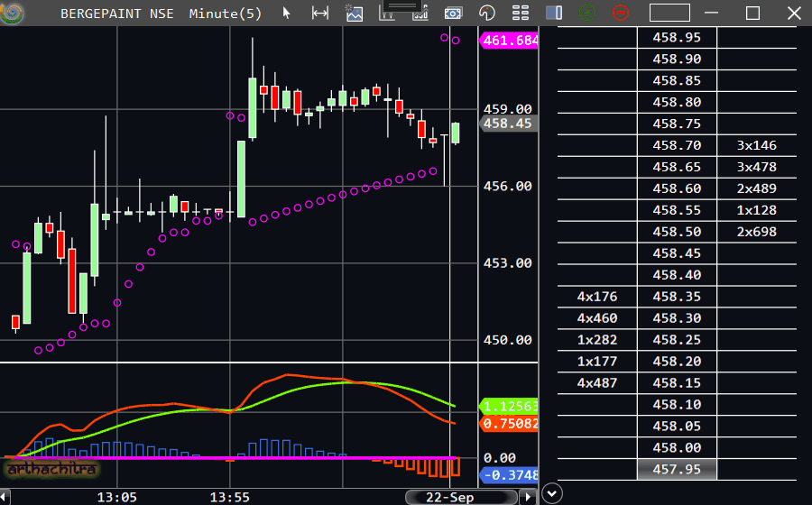
Task: Click the 22-Sep date scrollbar thumb
Action: 461,497
